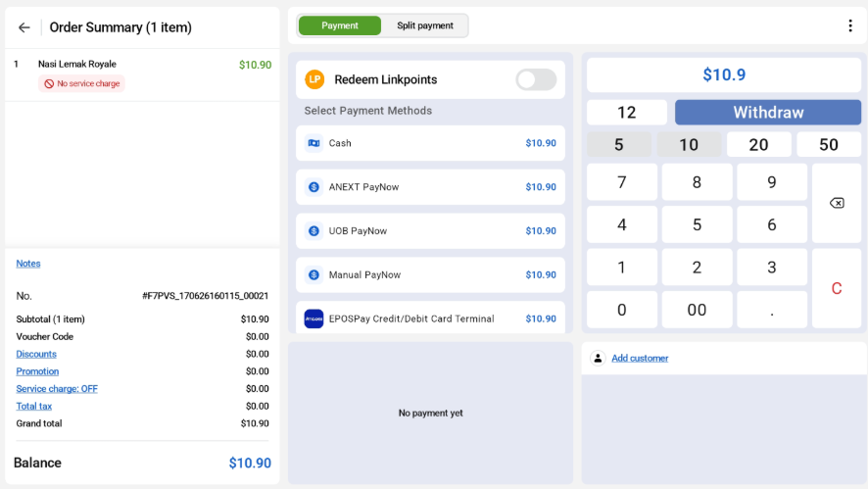
Task: Open the Total tax link
Action: [33, 406]
